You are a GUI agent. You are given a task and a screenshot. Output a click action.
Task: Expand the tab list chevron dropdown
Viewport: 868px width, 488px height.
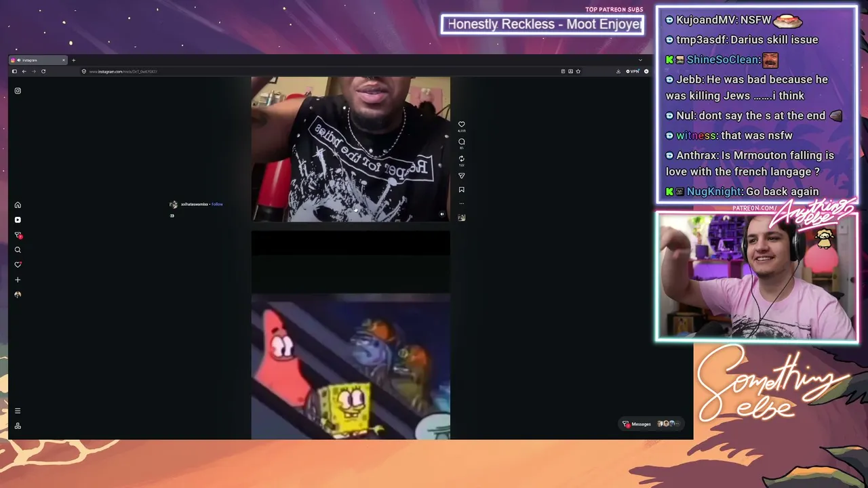pos(640,60)
